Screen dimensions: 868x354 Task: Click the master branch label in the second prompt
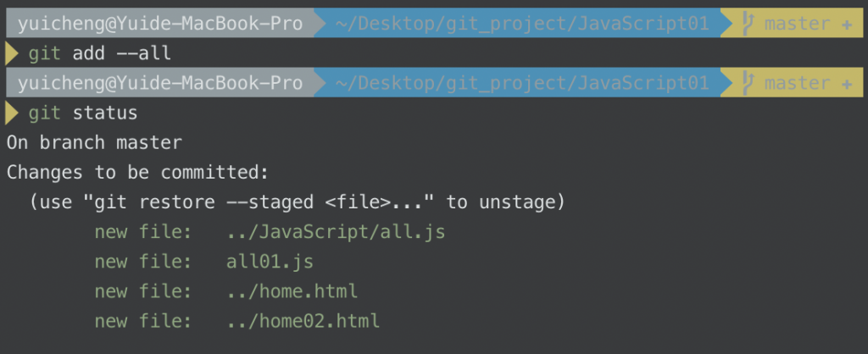pyautogui.click(x=797, y=84)
